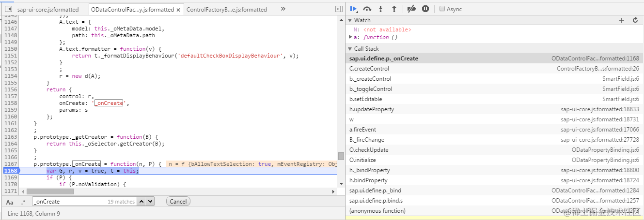
Task: Click the vertical scrollbar thumb of the code editor
Action: [x=341, y=156]
